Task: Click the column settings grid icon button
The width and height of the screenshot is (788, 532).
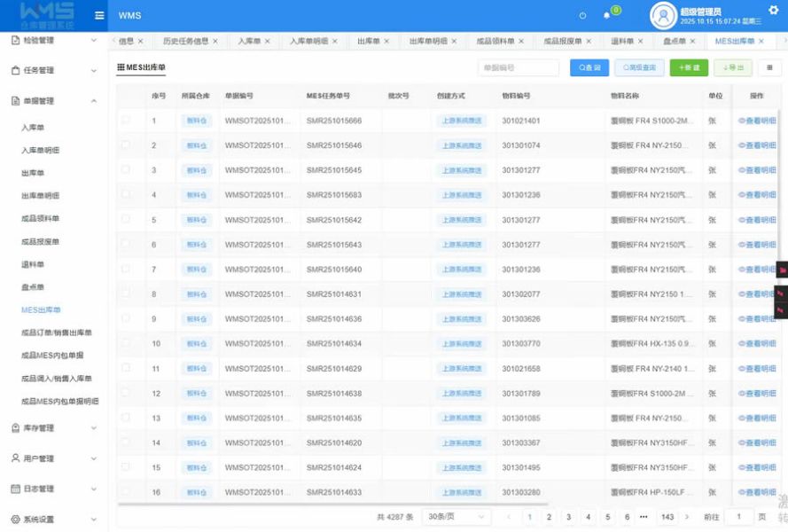Action: [769, 67]
